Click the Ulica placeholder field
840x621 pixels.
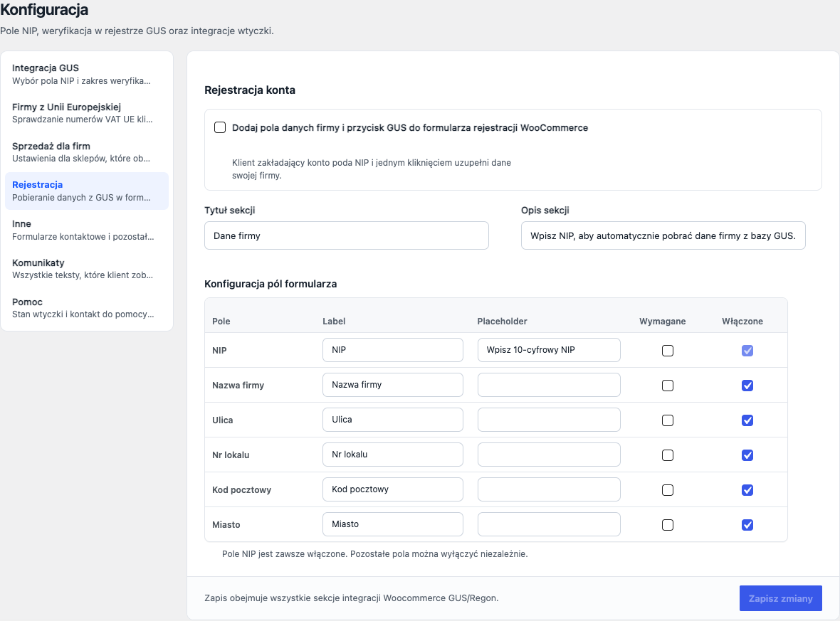pos(549,420)
